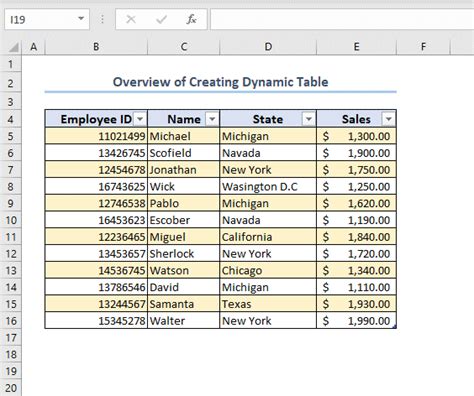Select row 4 header
The image size is (474, 396).
[11, 119]
